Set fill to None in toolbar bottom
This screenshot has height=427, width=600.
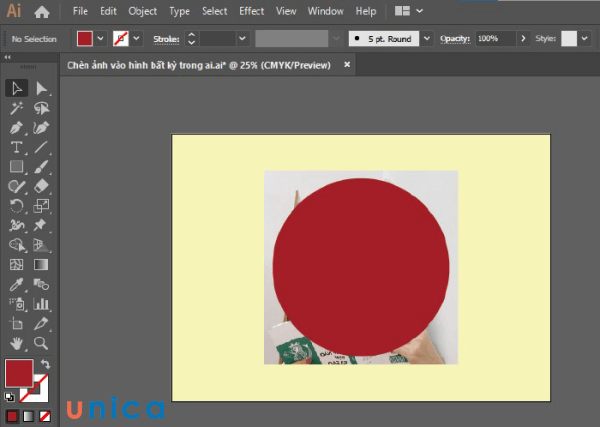click(42, 415)
